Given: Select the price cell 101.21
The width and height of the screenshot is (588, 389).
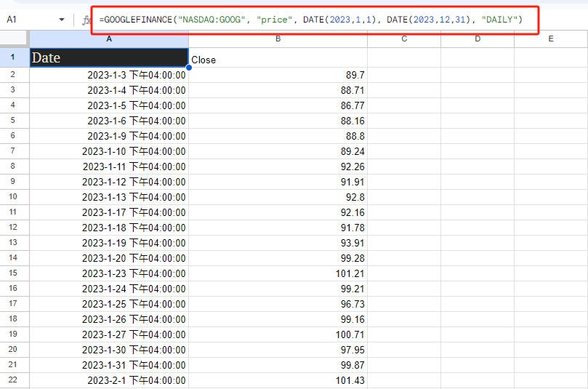Looking at the screenshot, I should click(x=278, y=273).
